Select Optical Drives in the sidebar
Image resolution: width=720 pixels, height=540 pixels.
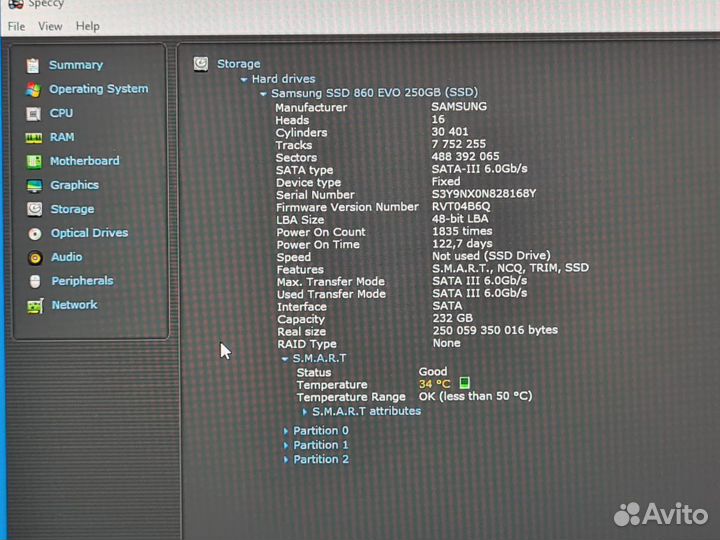(x=90, y=233)
